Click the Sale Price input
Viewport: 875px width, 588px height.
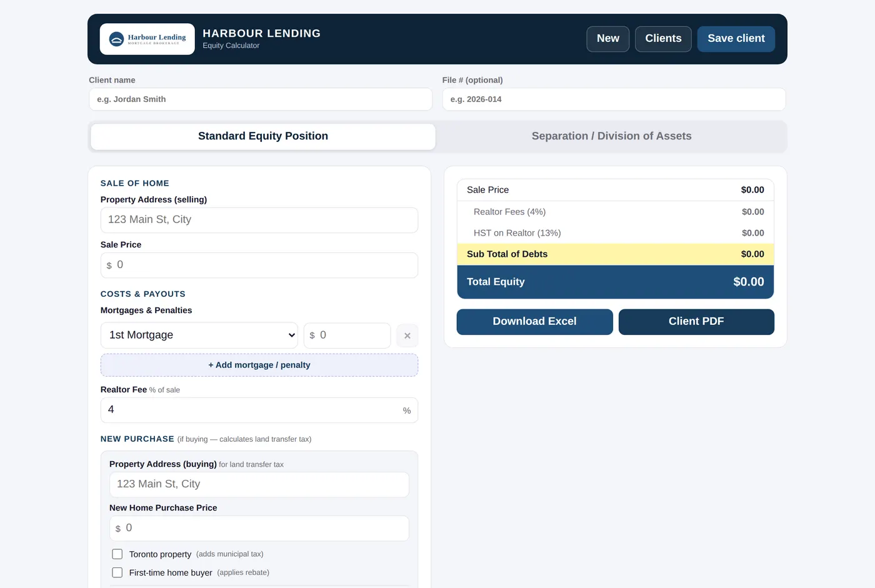[259, 265]
